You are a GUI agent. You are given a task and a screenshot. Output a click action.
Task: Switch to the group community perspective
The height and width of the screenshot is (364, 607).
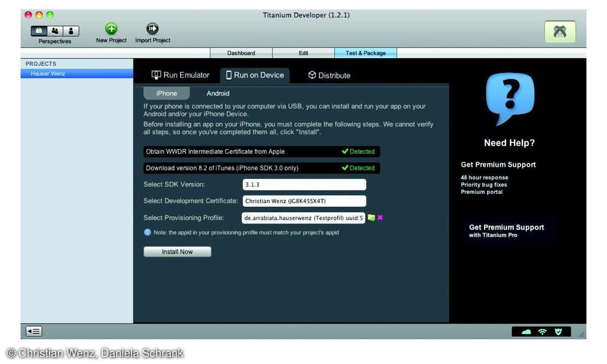(x=55, y=31)
